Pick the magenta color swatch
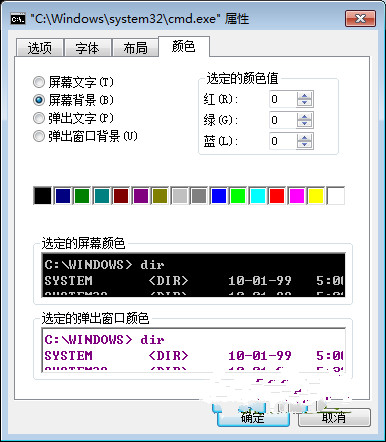The height and width of the screenshot is (442, 386). click(297, 196)
